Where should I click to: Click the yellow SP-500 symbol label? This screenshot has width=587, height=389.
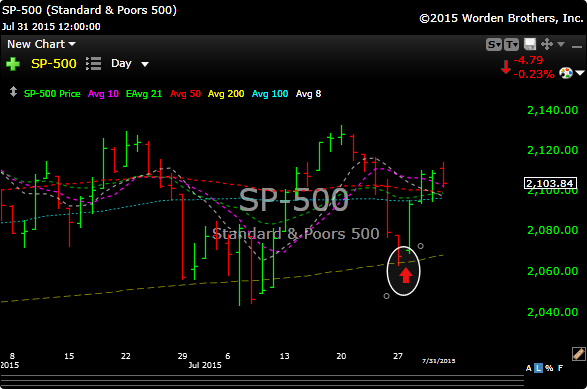54,64
